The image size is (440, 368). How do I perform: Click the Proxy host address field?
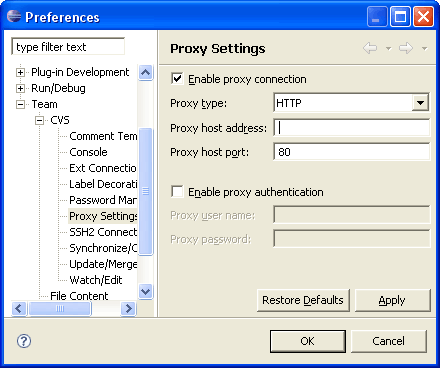[x=351, y=127]
